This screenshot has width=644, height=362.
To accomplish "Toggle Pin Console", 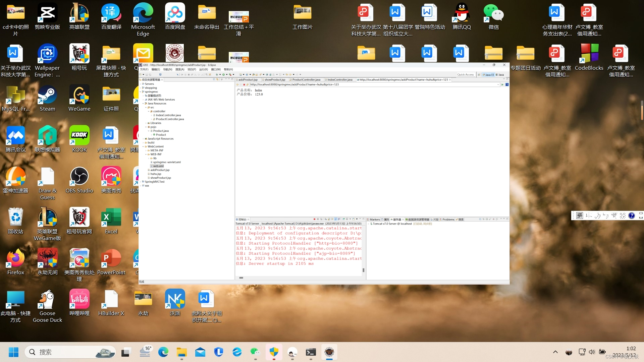I will tap(343, 219).
